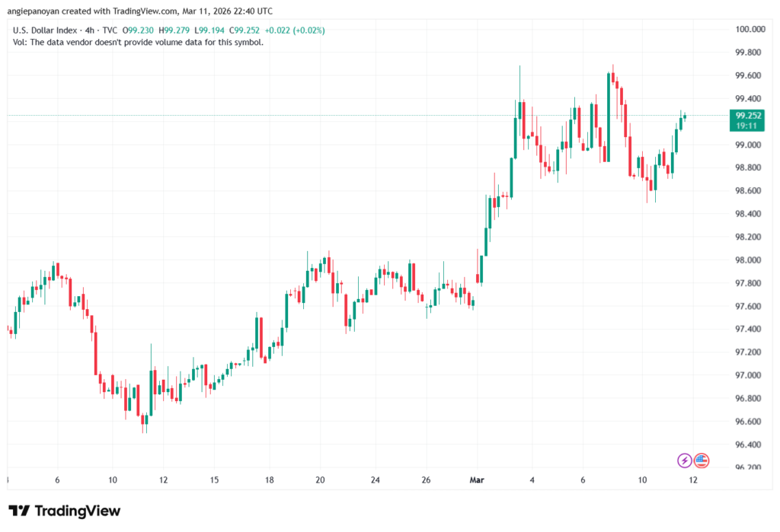The image size is (780, 532).
Task: Click the TradingView logo icon
Action: pos(20,511)
